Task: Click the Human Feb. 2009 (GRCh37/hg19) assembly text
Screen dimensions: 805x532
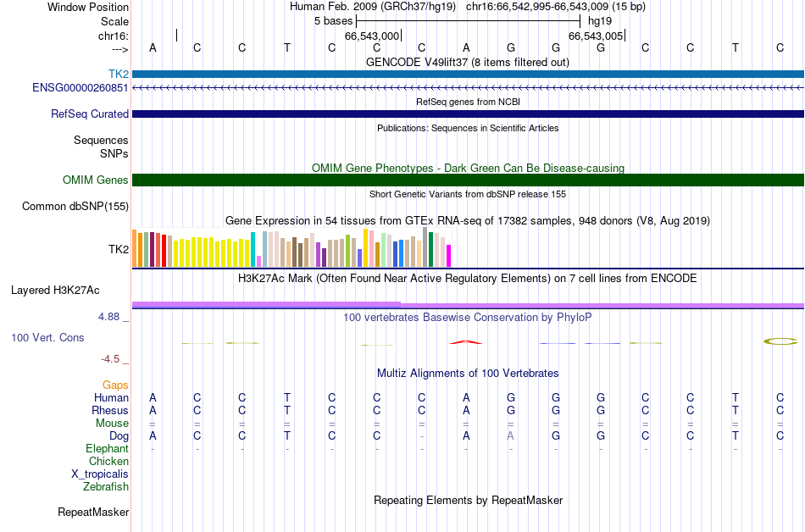Action: pos(373,7)
